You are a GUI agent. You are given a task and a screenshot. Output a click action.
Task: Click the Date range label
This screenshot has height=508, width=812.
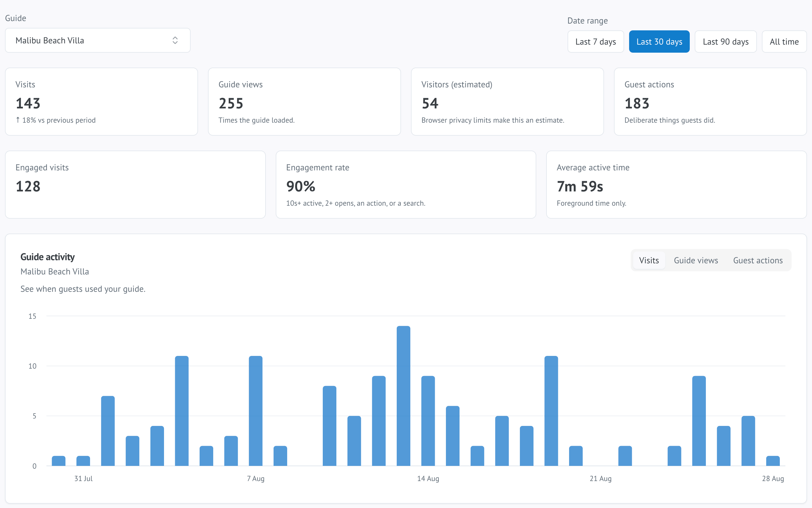pyautogui.click(x=587, y=21)
